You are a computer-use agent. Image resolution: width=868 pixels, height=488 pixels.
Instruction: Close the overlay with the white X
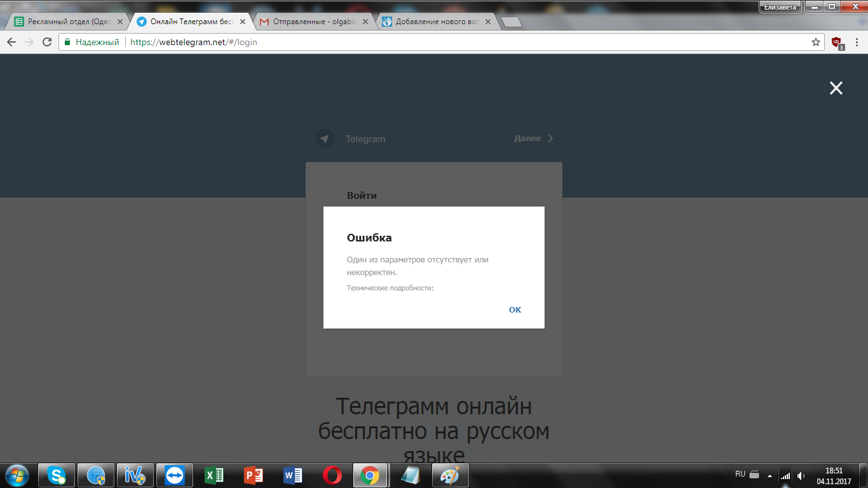836,88
